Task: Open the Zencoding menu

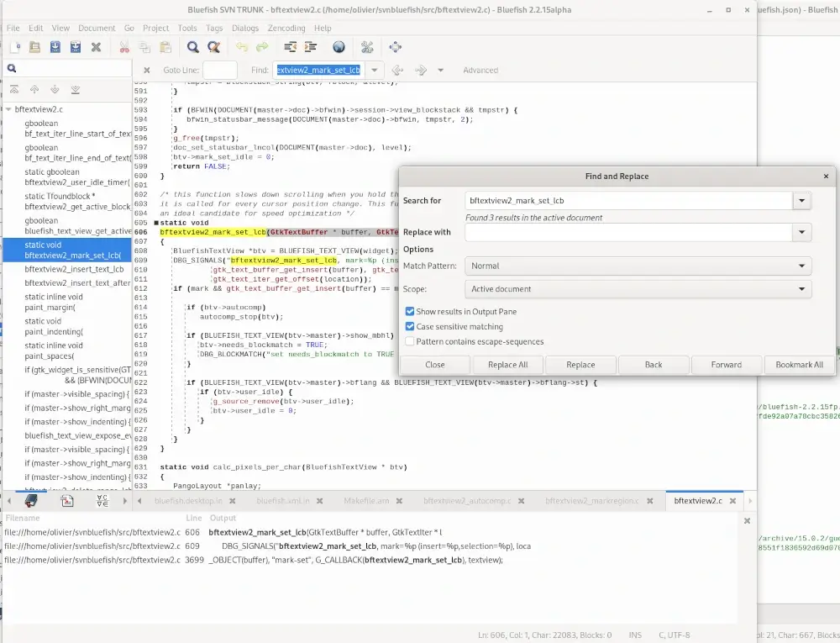Action: [x=286, y=28]
